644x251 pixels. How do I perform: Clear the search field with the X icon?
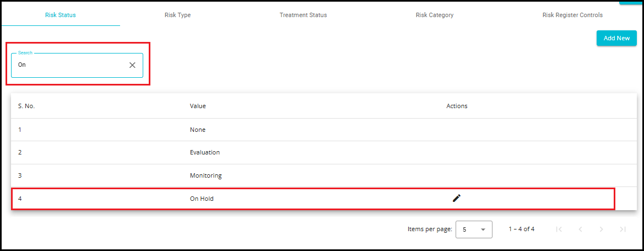pyautogui.click(x=132, y=65)
